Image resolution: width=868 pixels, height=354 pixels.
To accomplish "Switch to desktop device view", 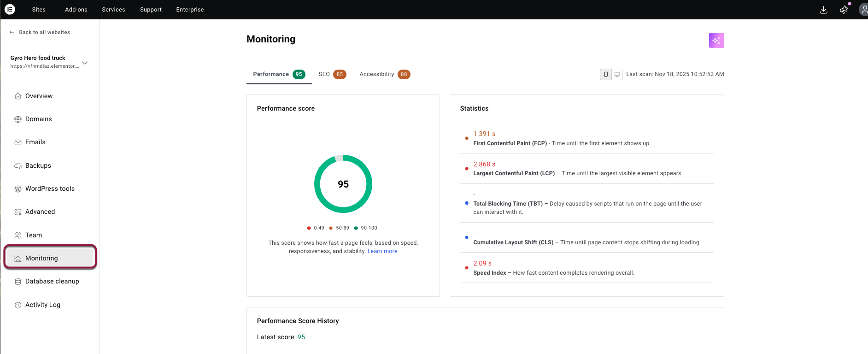I will [x=617, y=74].
